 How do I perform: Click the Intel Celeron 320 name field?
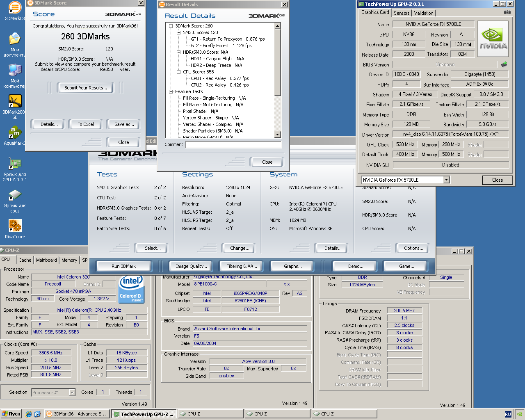73,277
